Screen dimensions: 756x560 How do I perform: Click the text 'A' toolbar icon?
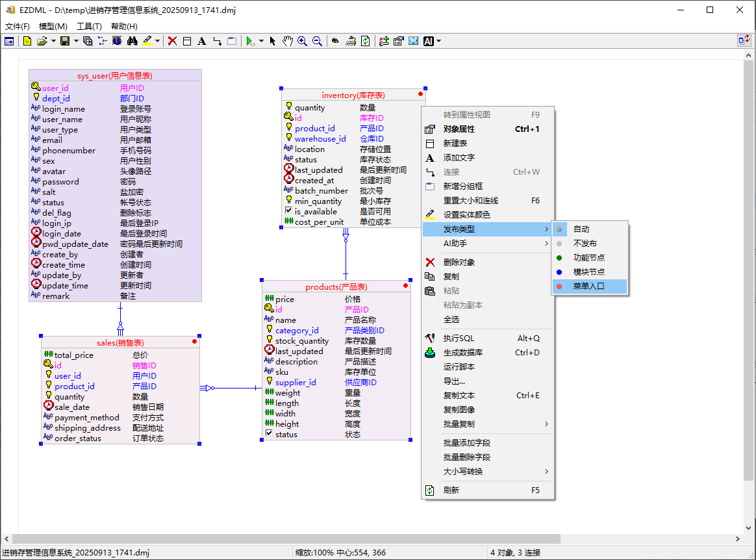(201, 41)
